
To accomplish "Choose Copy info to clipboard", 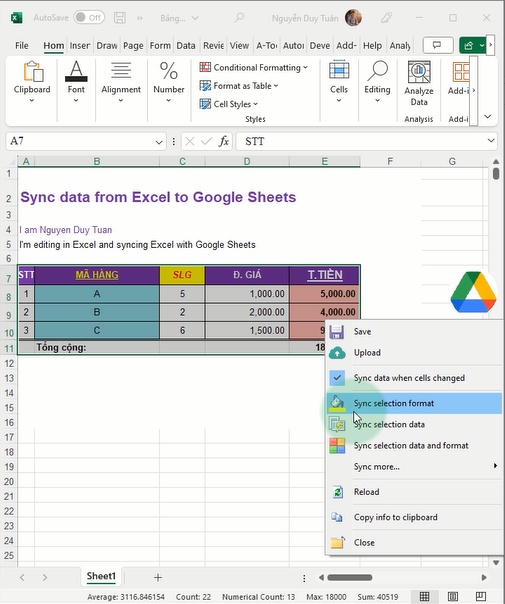I will tap(414, 517).
